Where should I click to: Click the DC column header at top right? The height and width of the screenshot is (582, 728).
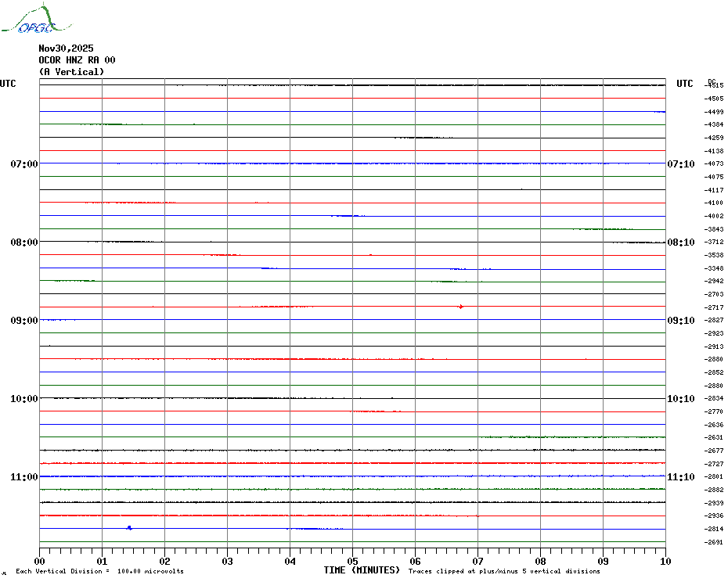pos(712,81)
